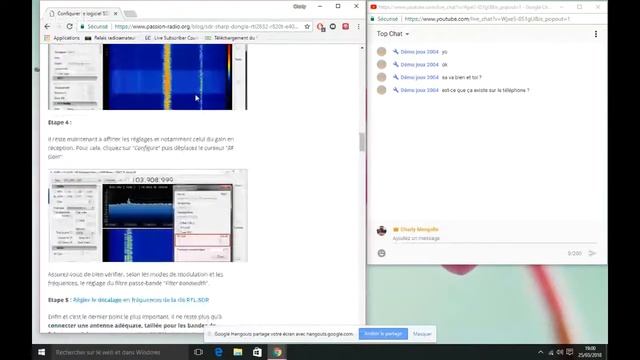Click the pink square extension icon
This screenshot has width=640, height=360.
point(345,27)
